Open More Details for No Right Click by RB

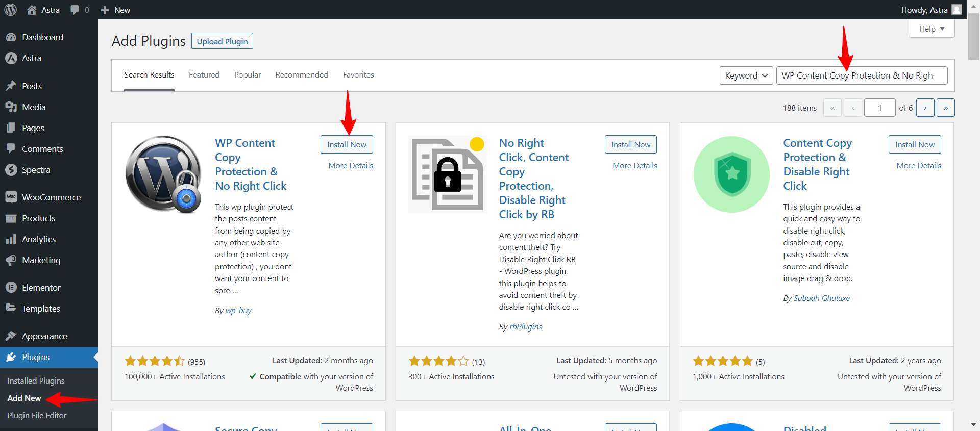[635, 165]
